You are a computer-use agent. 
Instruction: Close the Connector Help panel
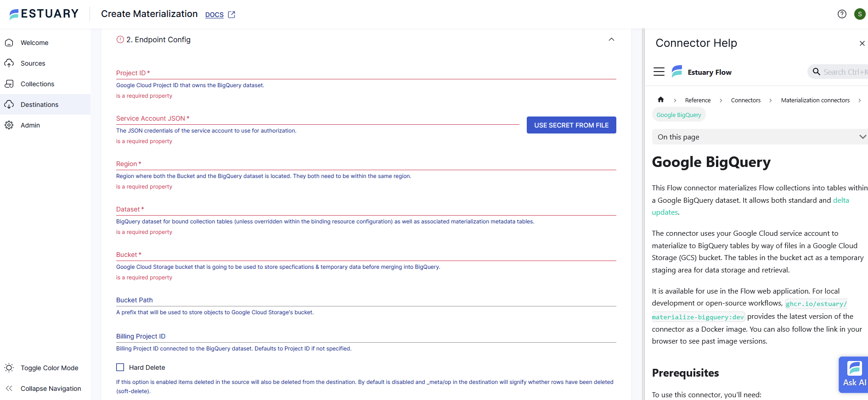tap(862, 43)
